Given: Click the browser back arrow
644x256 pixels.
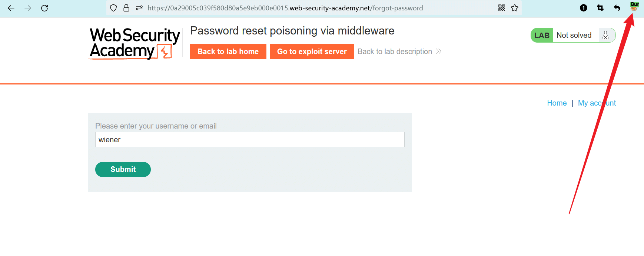Looking at the screenshot, I should 11,8.
